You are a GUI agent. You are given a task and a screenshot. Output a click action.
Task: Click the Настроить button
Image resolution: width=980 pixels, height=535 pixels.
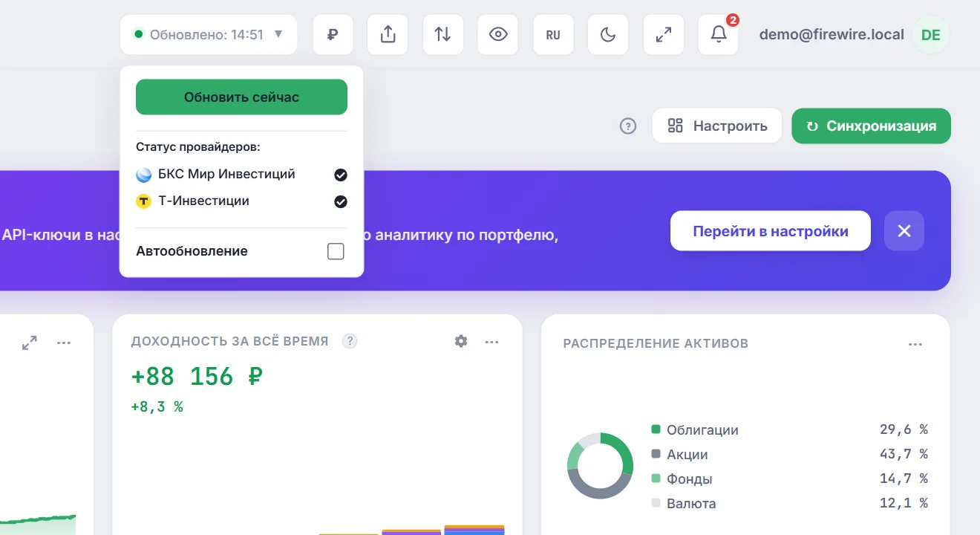717,126
